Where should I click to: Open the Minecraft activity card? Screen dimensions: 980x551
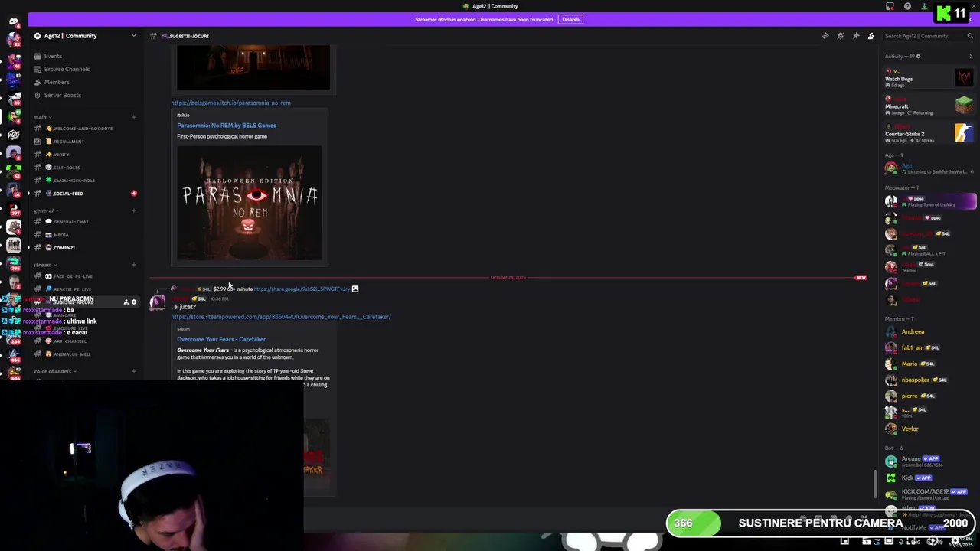[928, 105]
